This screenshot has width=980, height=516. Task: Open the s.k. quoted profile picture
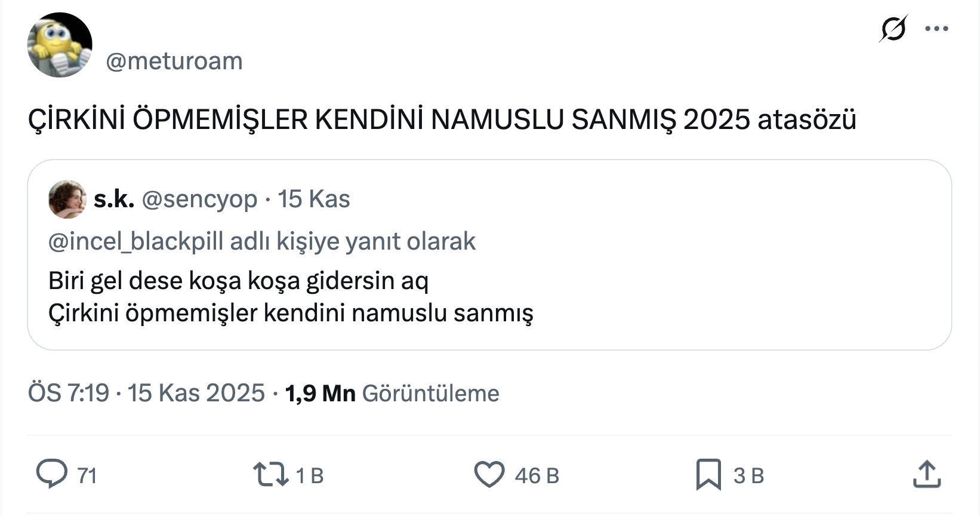67,199
